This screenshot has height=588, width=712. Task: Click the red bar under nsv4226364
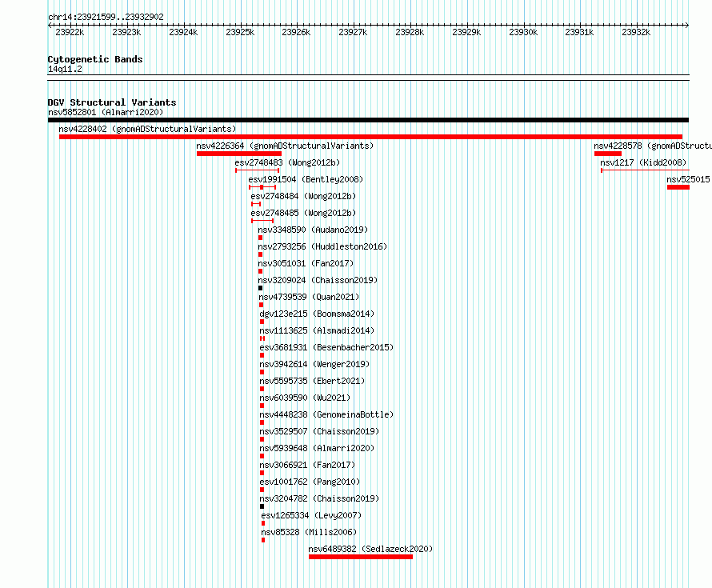(x=239, y=154)
